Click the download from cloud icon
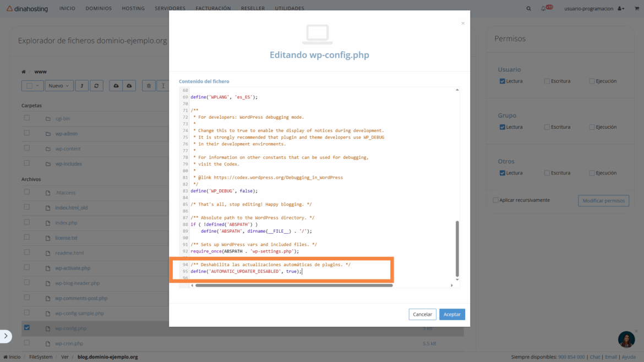 [x=129, y=86]
